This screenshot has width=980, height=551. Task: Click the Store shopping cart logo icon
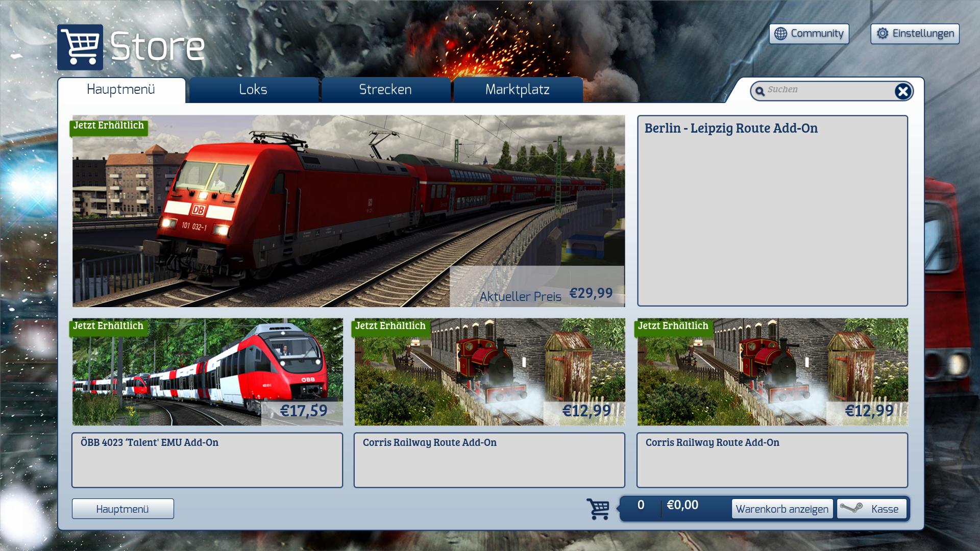point(80,47)
